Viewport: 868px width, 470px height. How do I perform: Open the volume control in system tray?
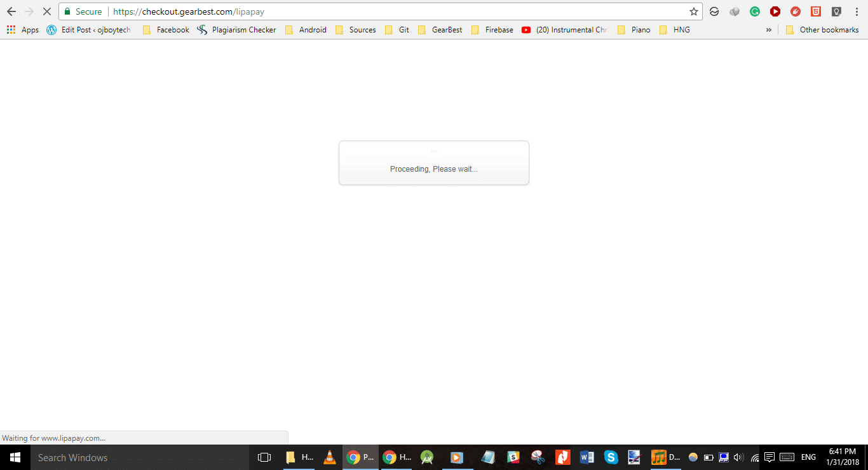pyautogui.click(x=738, y=457)
